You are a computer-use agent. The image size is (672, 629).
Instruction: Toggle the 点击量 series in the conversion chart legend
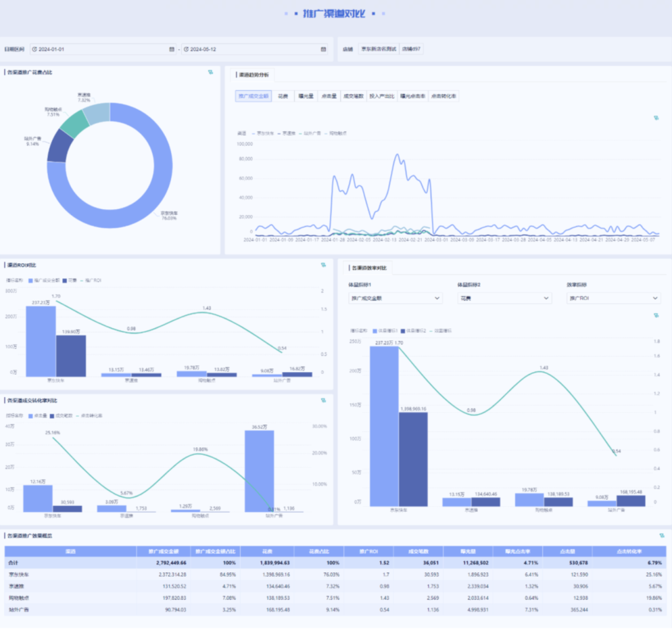pyautogui.click(x=38, y=416)
